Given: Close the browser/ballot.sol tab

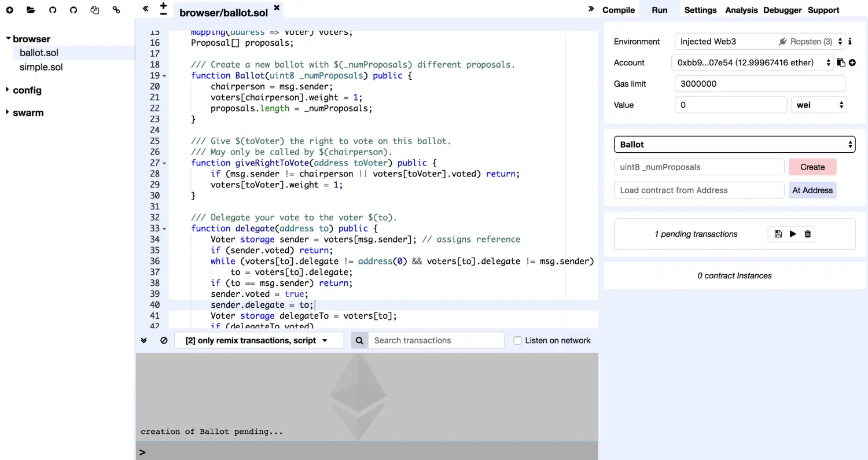Looking at the screenshot, I should click(277, 8).
